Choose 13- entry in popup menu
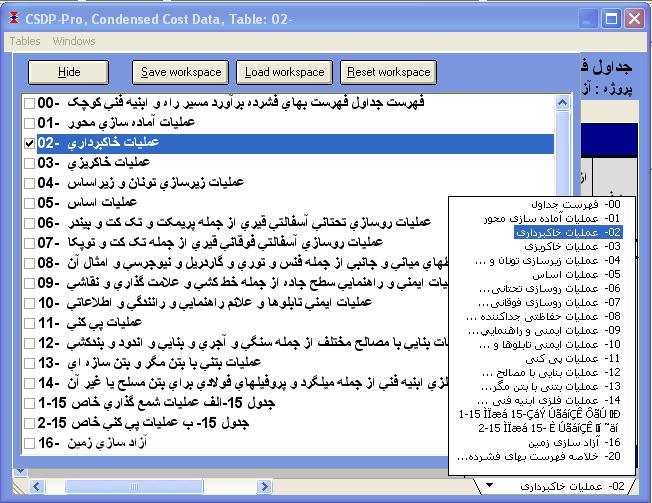Screen dimensions: 652x503 point(551,387)
